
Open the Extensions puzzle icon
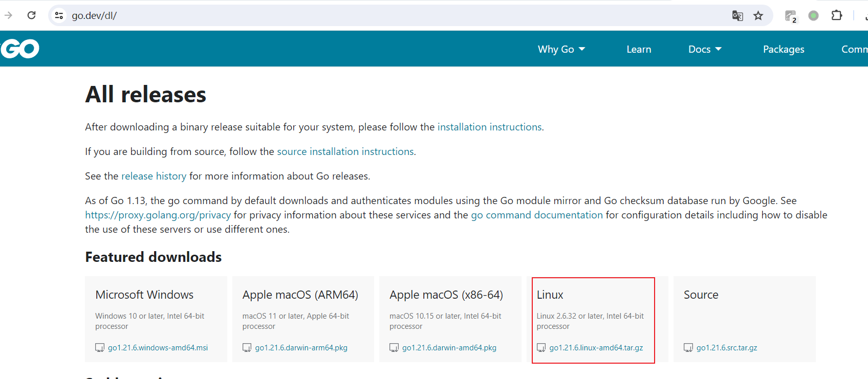pyautogui.click(x=836, y=15)
